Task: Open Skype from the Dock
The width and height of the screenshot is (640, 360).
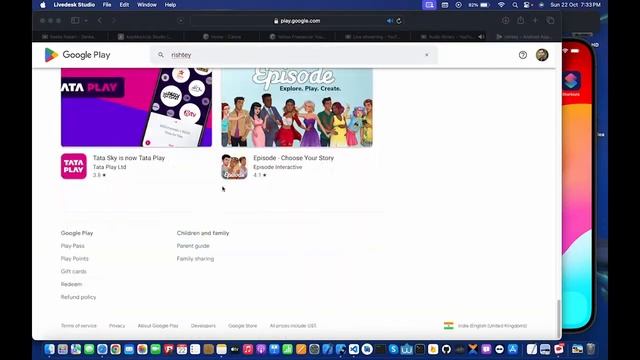Action: [x=393, y=349]
